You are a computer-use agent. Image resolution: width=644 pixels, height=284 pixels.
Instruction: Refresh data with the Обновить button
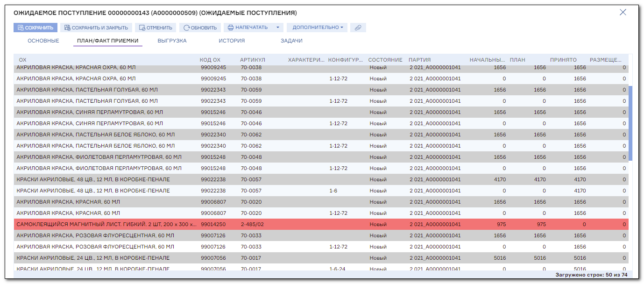click(x=200, y=28)
